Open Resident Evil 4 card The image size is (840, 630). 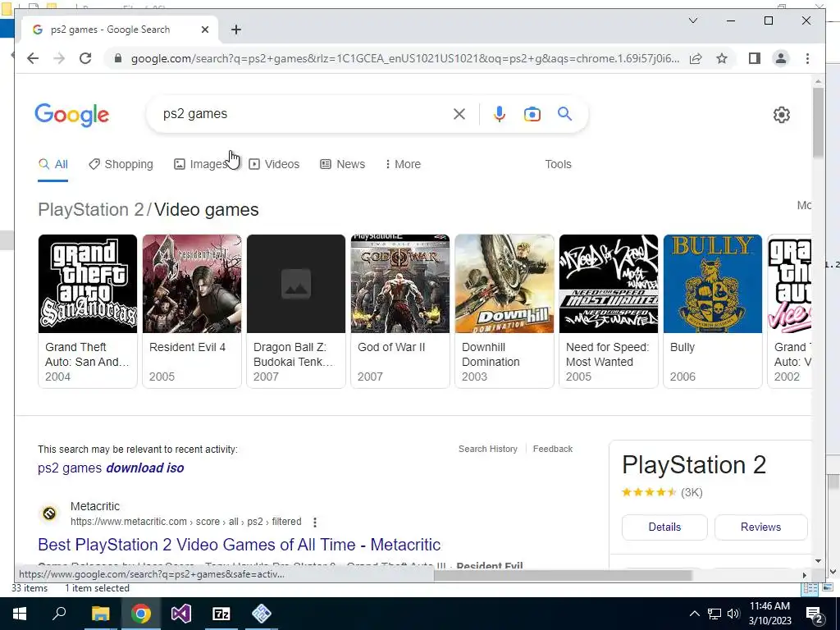click(192, 311)
